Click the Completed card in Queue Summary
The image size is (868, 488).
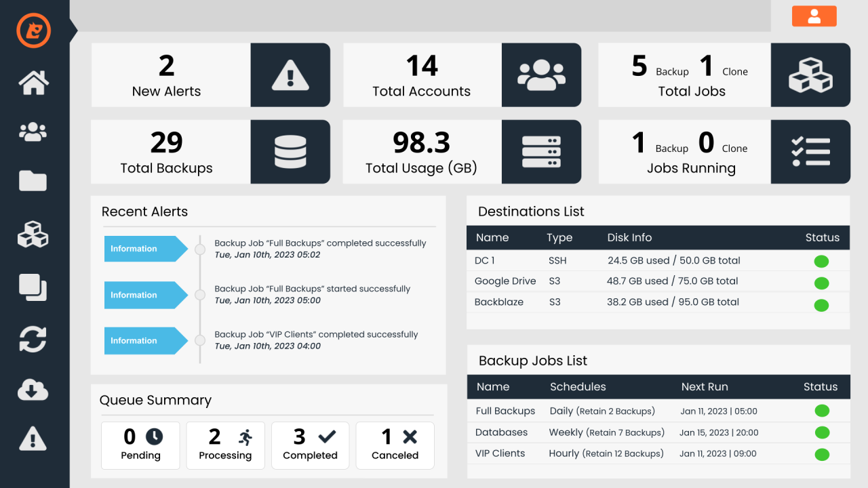pyautogui.click(x=310, y=445)
